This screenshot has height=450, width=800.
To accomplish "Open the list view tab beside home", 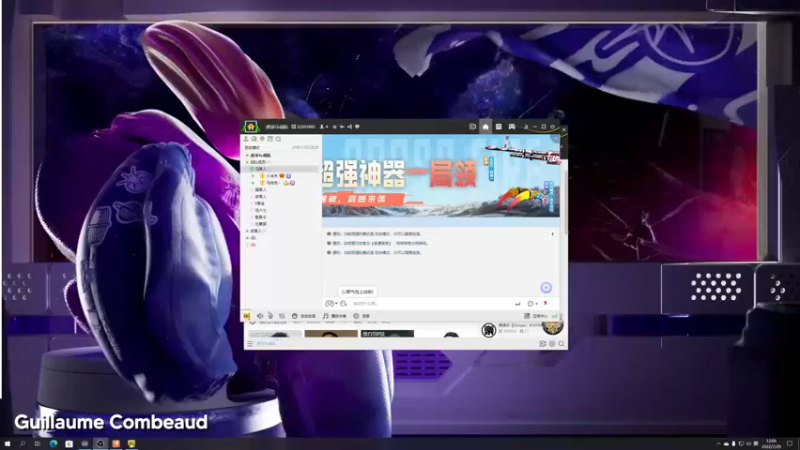I will point(498,127).
